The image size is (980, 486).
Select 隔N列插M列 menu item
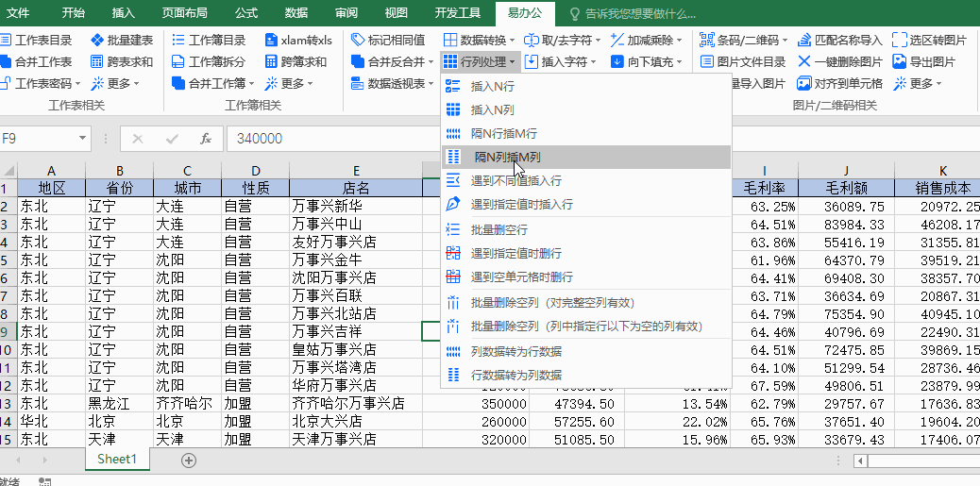[585, 158]
